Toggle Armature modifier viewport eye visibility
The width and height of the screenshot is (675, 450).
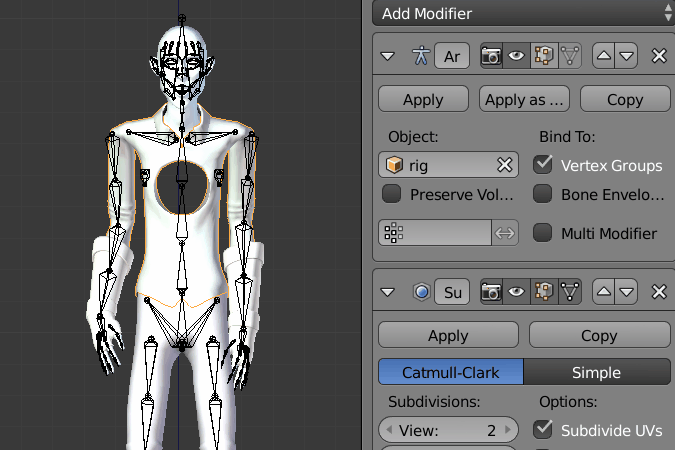517,56
